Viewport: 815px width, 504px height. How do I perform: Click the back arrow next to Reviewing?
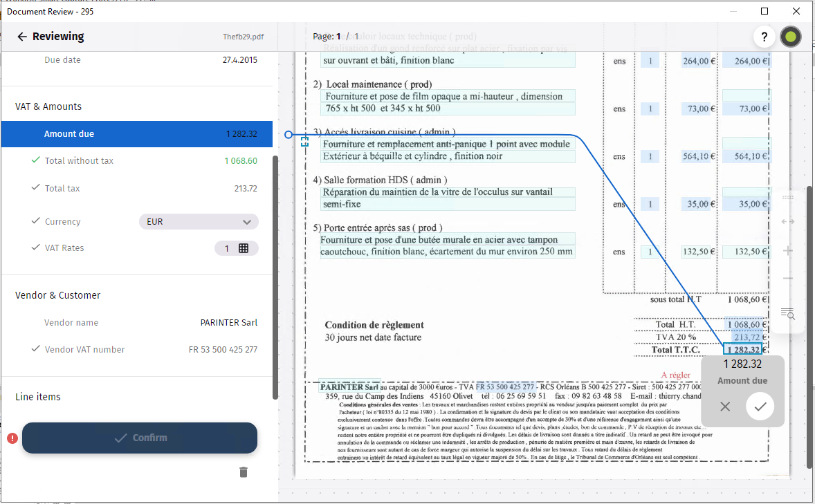click(21, 37)
